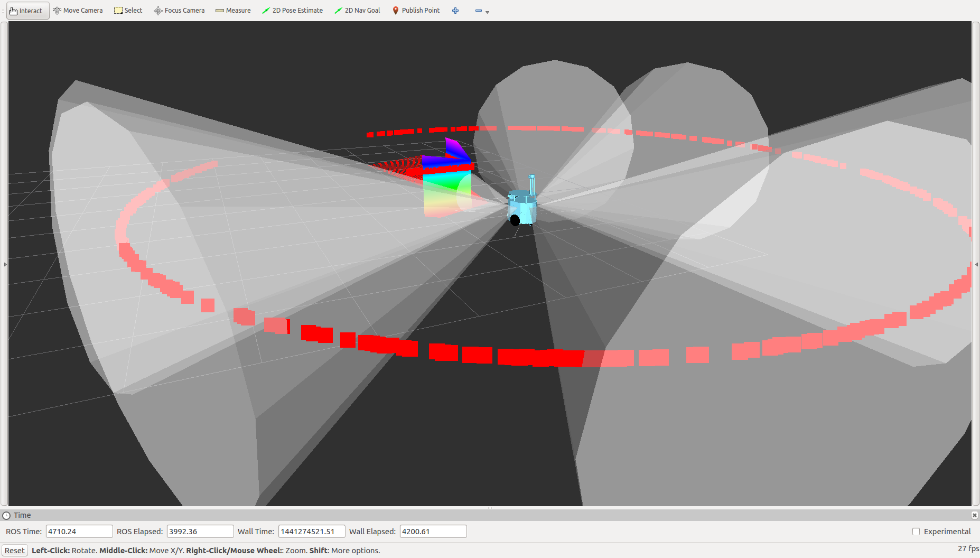
Task: Select the Publish Point tool
Action: coord(416,11)
